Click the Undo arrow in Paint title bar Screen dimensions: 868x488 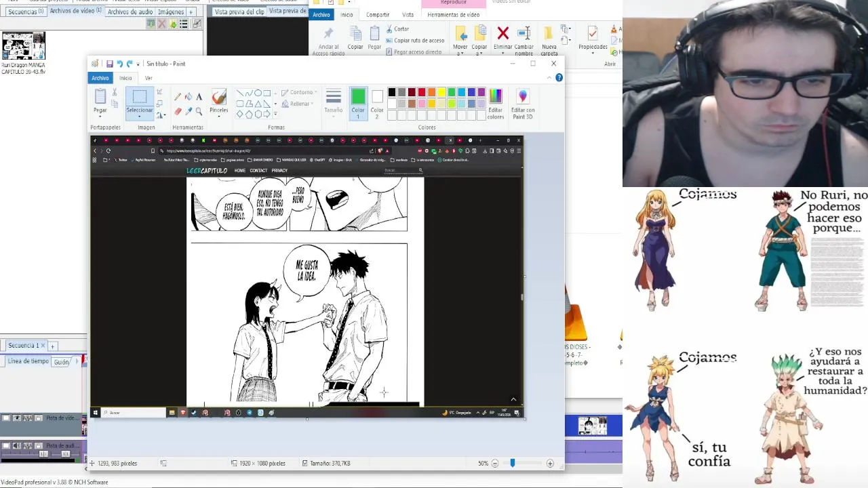[x=119, y=64]
